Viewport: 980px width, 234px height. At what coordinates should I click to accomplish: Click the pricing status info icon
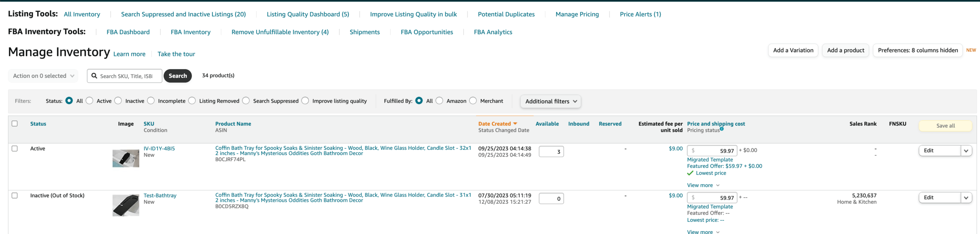point(722,129)
